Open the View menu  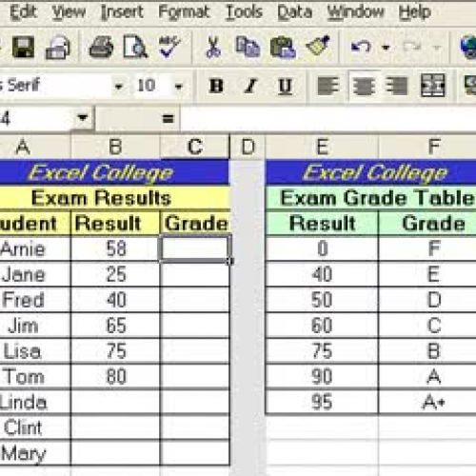(69, 12)
